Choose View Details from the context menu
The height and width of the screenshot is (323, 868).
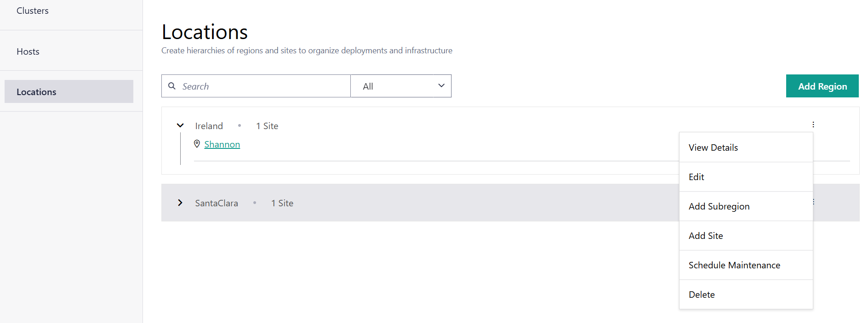(713, 147)
